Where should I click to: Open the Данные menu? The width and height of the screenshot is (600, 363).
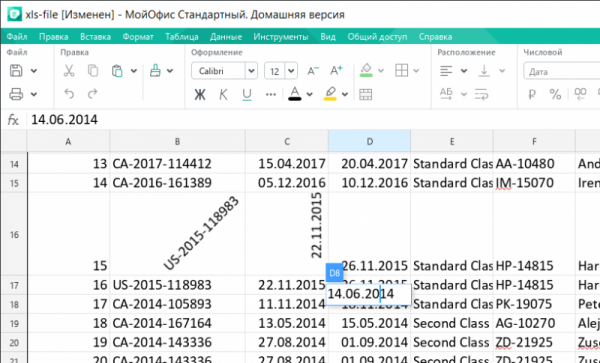(x=226, y=37)
